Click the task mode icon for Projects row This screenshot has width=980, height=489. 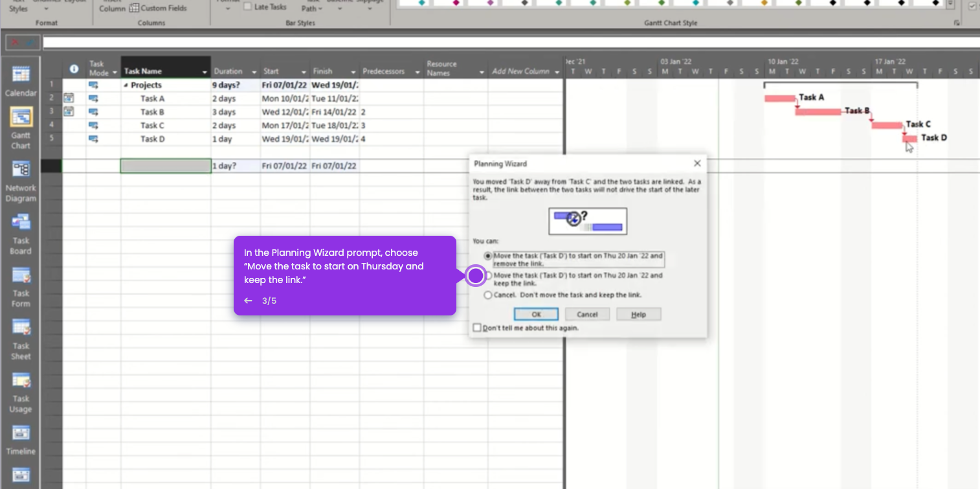click(93, 85)
